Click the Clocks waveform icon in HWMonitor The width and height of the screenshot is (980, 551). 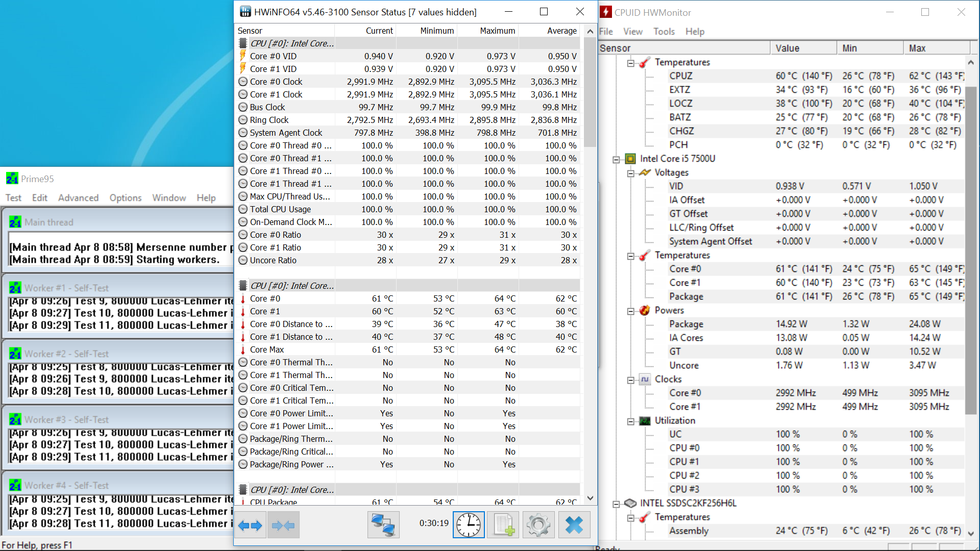click(x=645, y=379)
